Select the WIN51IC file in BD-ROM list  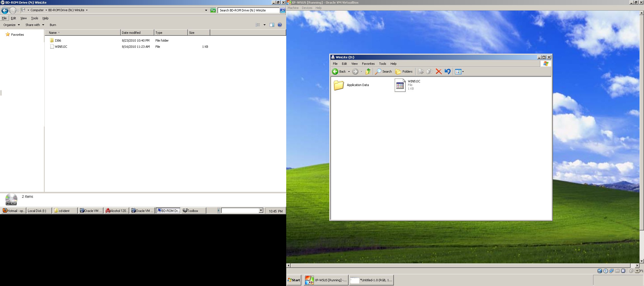(58, 47)
